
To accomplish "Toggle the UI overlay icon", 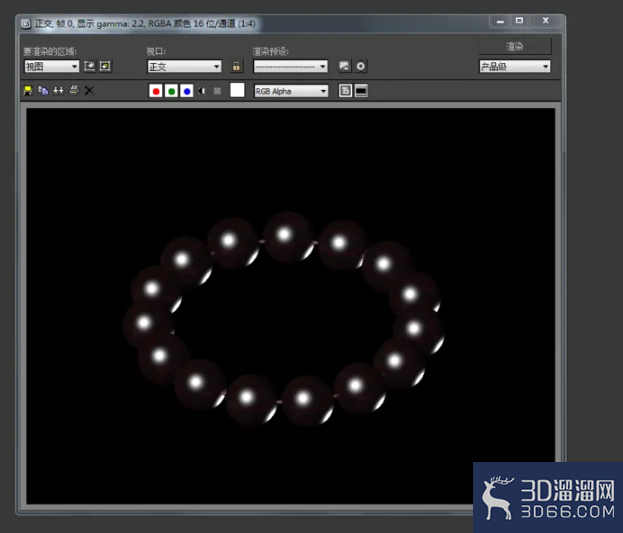I will 345,91.
